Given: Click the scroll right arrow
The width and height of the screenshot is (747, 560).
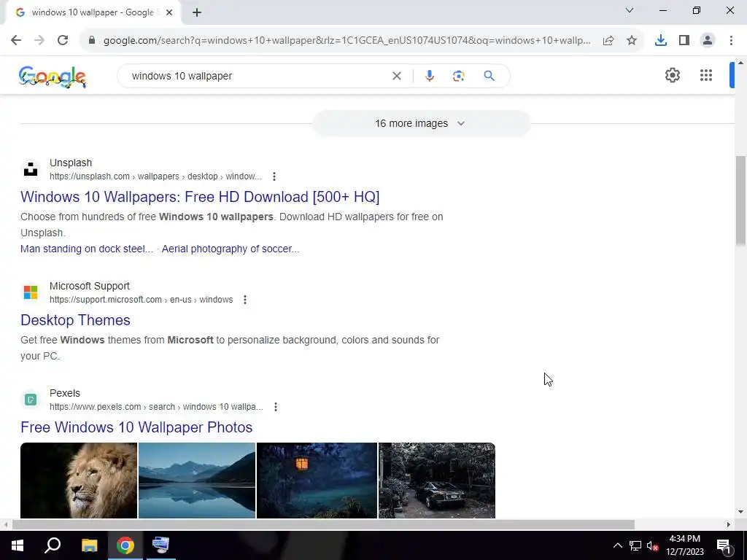Looking at the screenshot, I should (x=729, y=525).
